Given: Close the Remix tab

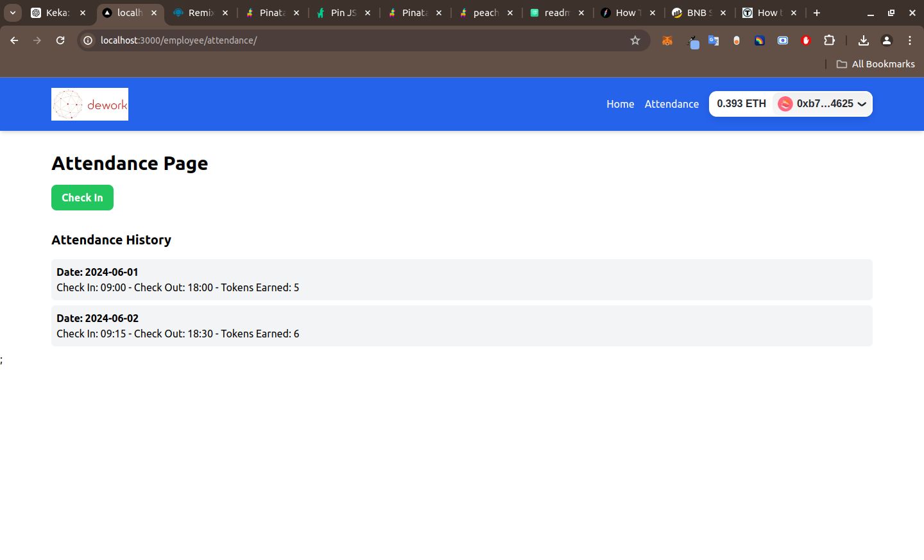Looking at the screenshot, I should point(225,13).
